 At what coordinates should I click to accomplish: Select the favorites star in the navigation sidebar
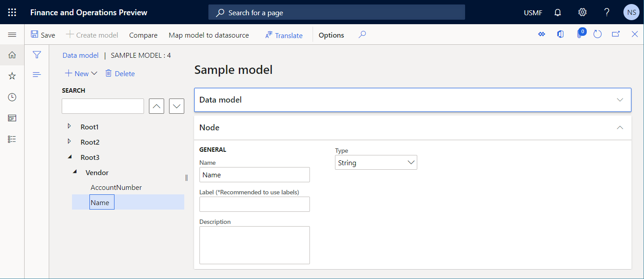(x=12, y=76)
